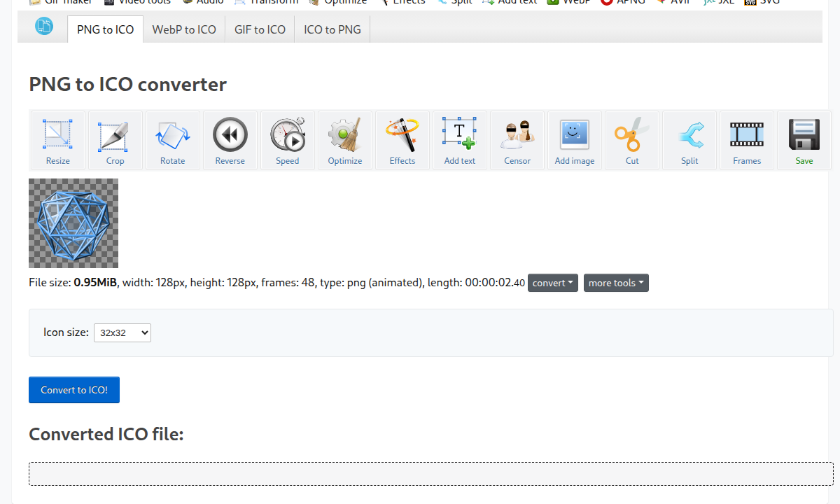
Task: Launch the Optimize tool
Action: [x=345, y=141]
